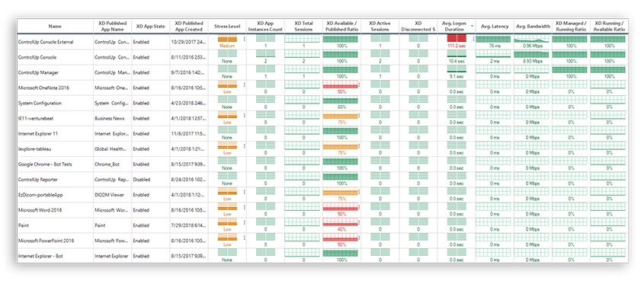Open the dots menu beside the Medium stress level
644x284 pixels.
point(245,40)
